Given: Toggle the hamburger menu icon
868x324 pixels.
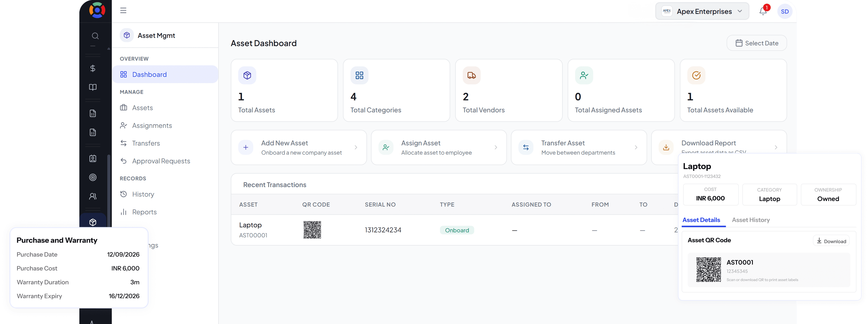Looking at the screenshot, I should [123, 10].
